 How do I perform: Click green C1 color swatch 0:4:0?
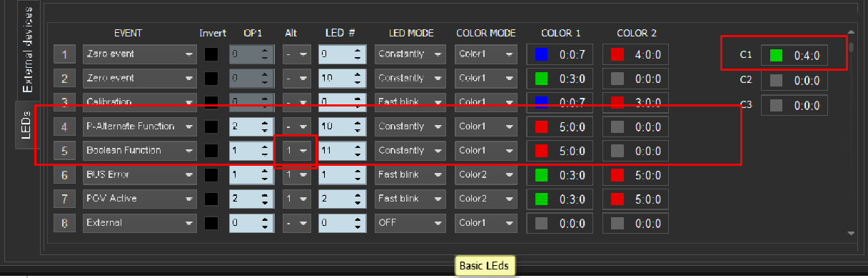(x=776, y=55)
